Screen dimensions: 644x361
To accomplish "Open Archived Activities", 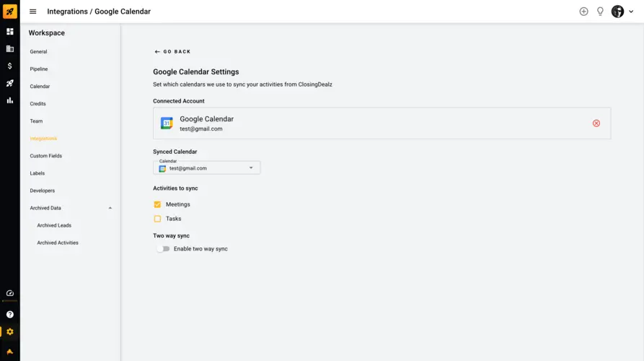I will [x=58, y=243].
